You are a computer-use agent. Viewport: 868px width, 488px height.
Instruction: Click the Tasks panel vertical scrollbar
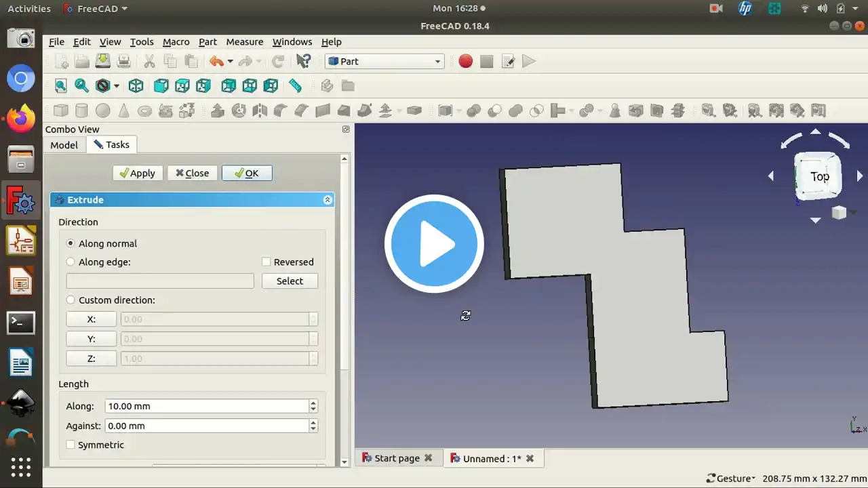[x=344, y=310]
